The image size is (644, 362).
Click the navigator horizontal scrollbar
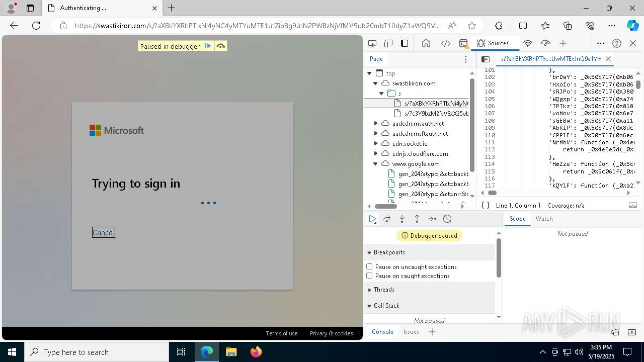386,206
